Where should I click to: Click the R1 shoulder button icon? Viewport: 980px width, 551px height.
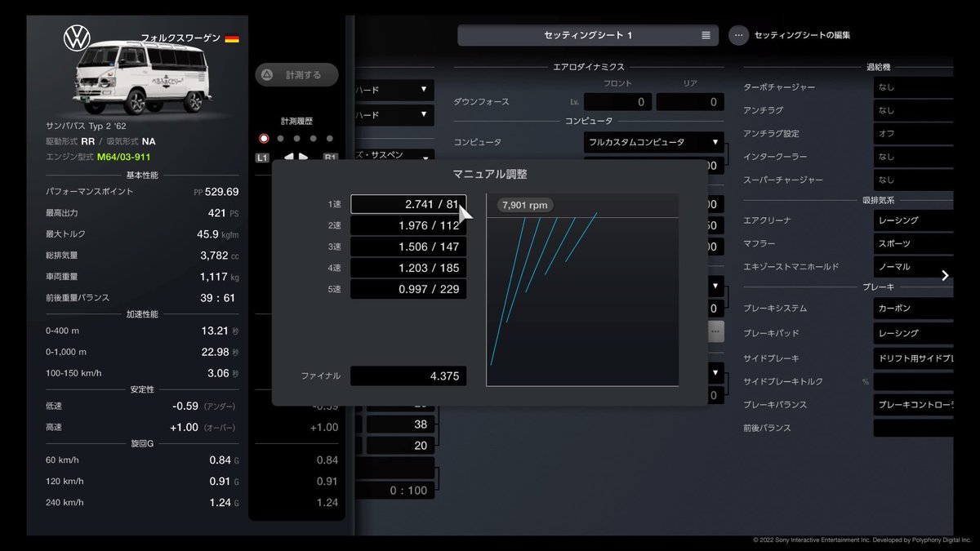click(x=330, y=156)
